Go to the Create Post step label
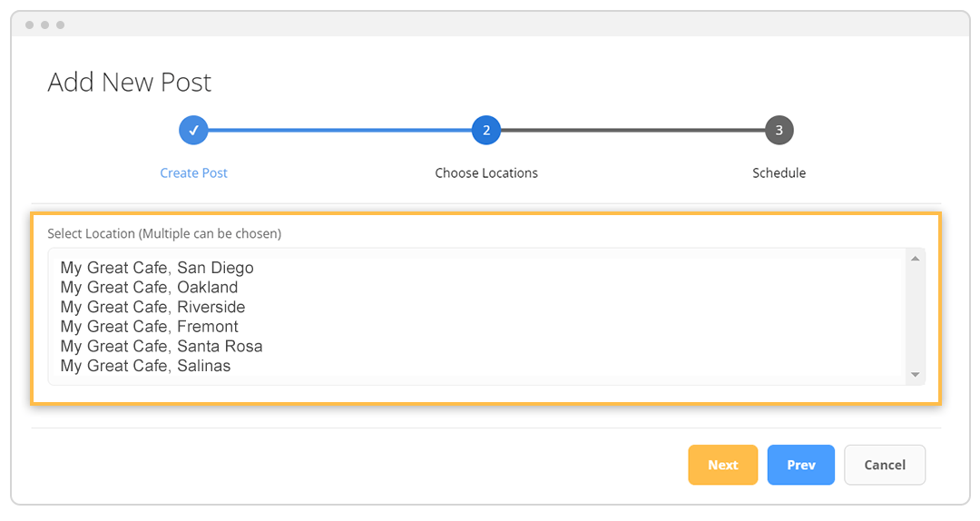 [193, 172]
